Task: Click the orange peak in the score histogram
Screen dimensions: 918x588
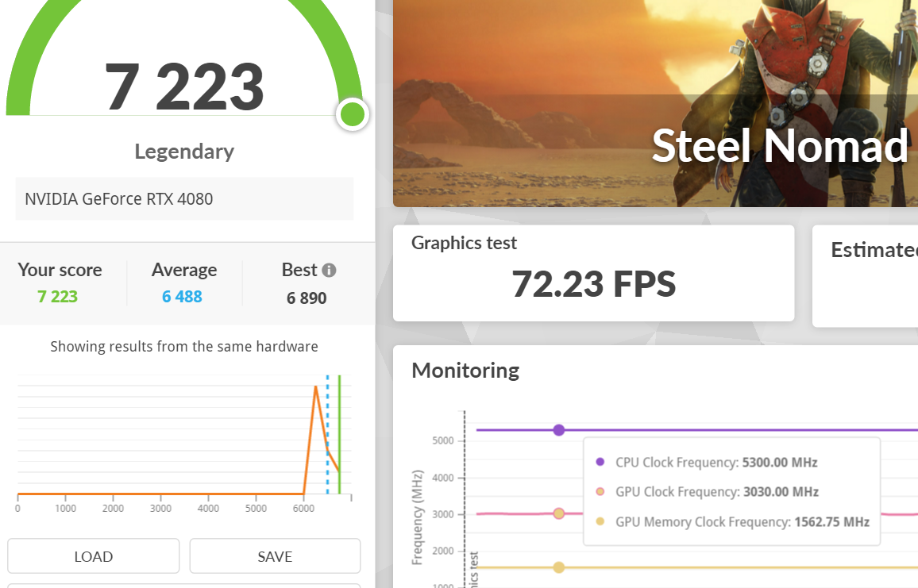Action: click(316, 387)
